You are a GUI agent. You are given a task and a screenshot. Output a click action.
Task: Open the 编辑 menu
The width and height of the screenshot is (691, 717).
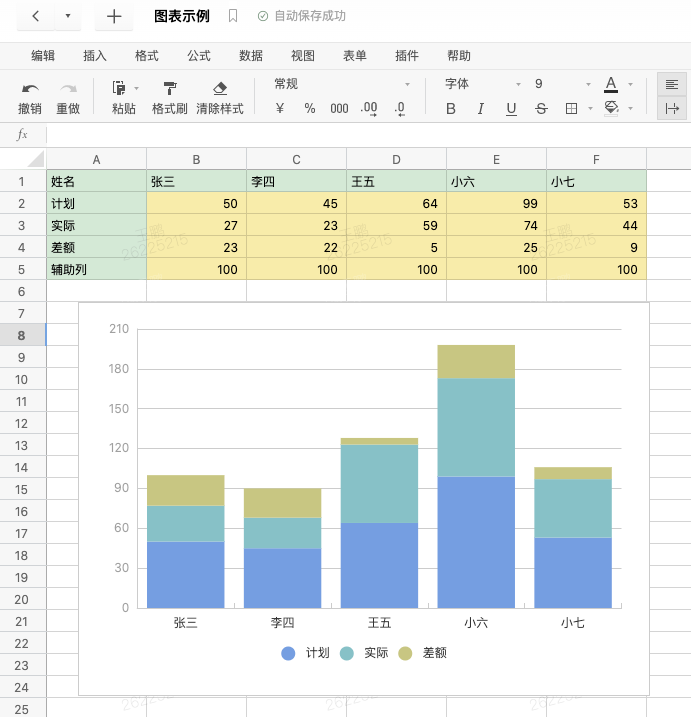coord(43,56)
